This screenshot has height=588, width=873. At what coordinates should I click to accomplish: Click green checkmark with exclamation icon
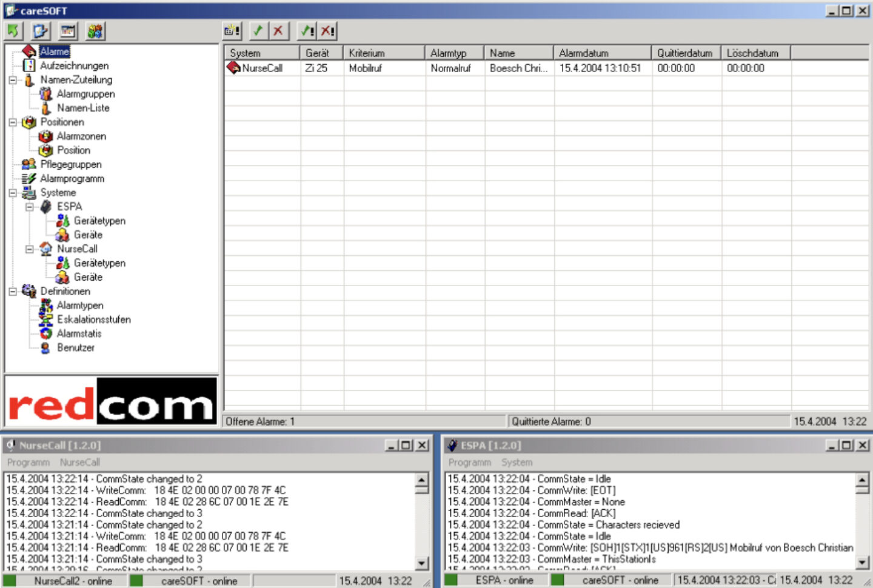[x=308, y=31]
